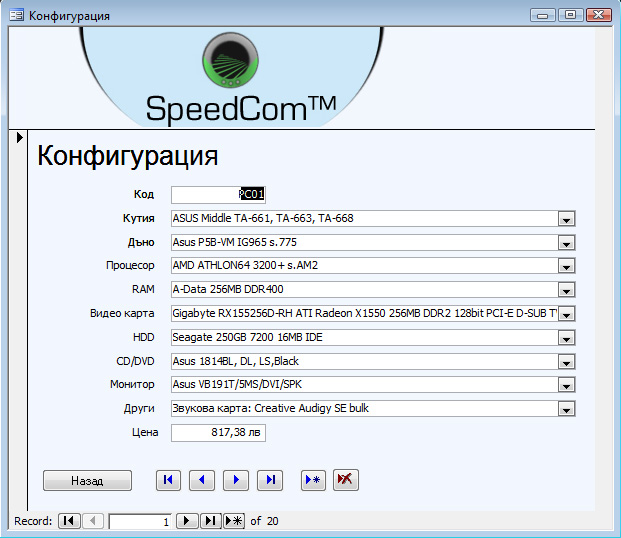Click next record arrow in Record bar

[x=187, y=521]
